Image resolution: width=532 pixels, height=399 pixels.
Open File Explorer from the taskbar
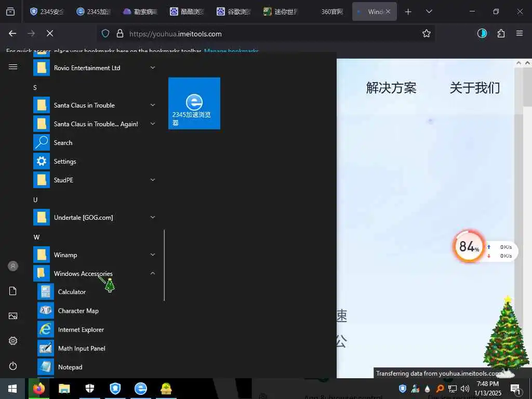(x=64, y=389)
